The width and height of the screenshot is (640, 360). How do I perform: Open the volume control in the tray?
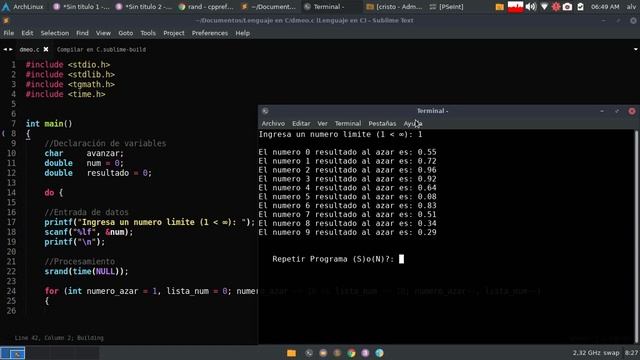tap(531, 7)
